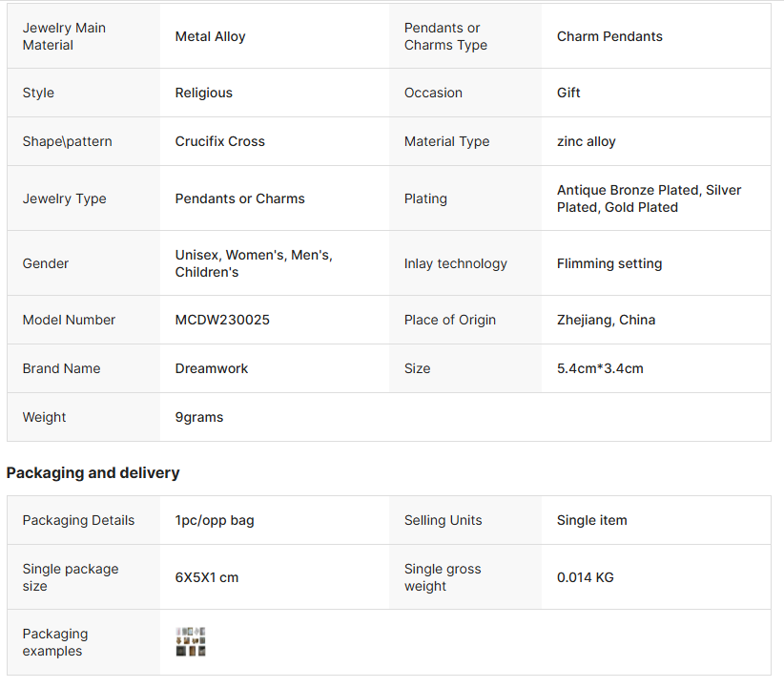Click the 'Crucifix Cross' shape value

[219, 141]
